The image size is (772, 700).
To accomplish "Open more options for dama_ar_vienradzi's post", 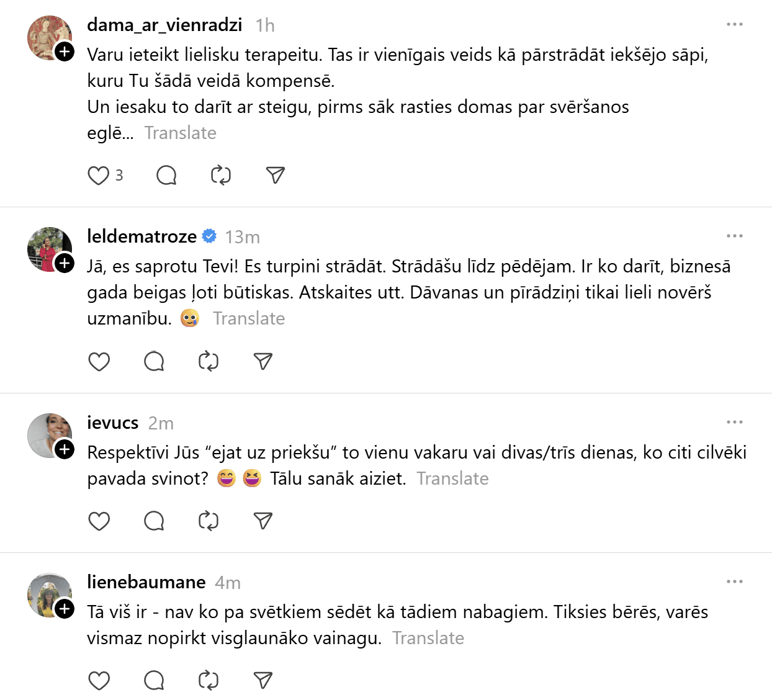I will tap(734, 24).
